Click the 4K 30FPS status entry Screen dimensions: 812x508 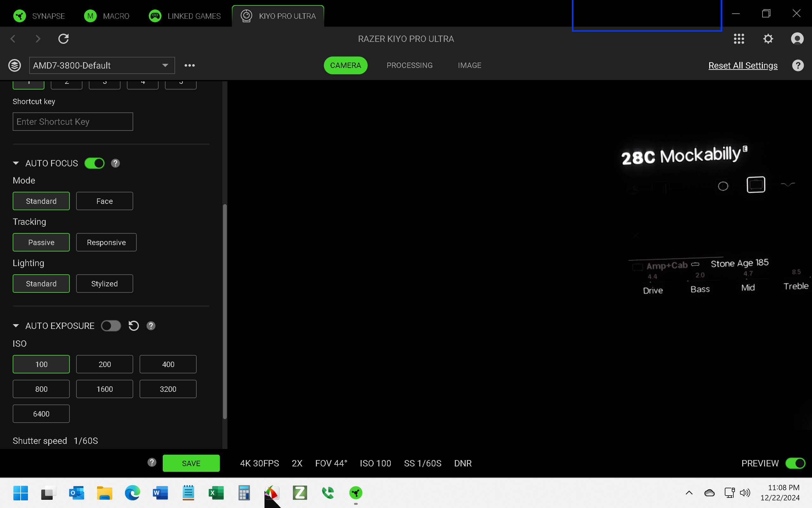click(259, 463)
